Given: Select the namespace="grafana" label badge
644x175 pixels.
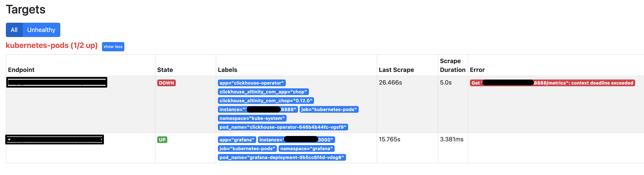Looking at the screenshot, I should (x=306, y=148).
